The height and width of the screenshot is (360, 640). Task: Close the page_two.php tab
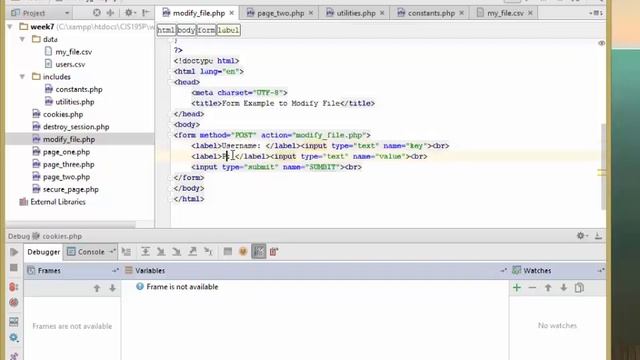pos(311,13)
